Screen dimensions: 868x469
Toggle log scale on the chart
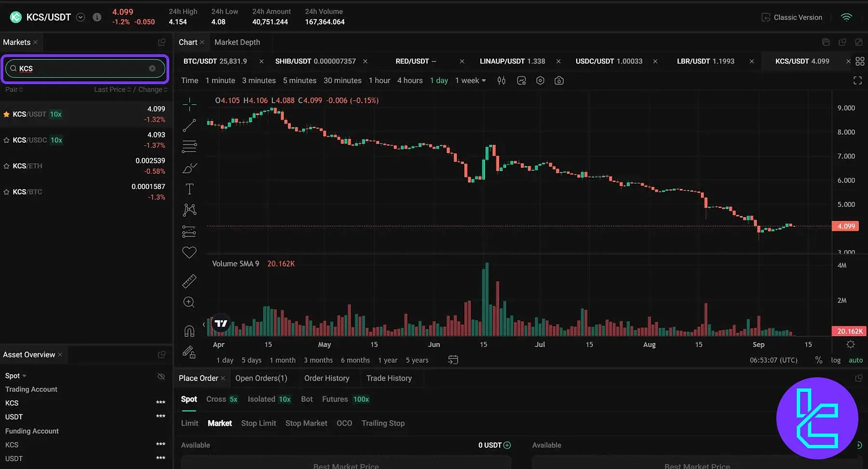click(x=836, y=360)
